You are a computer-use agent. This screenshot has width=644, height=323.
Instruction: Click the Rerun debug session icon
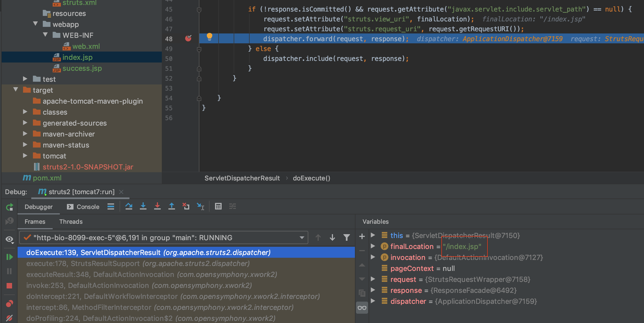10,207
